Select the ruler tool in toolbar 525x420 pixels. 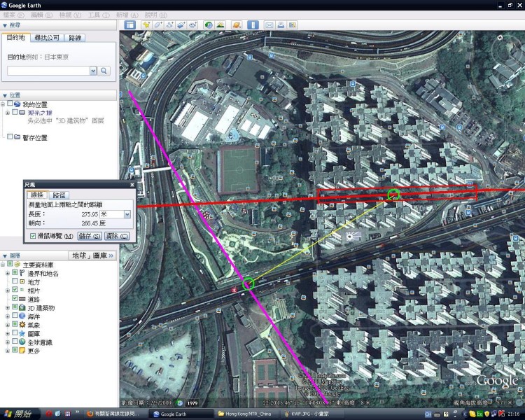point(253,24)
